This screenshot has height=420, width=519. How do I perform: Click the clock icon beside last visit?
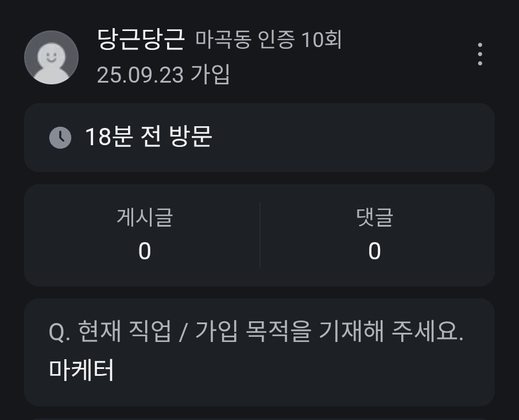tap(60, 138)
